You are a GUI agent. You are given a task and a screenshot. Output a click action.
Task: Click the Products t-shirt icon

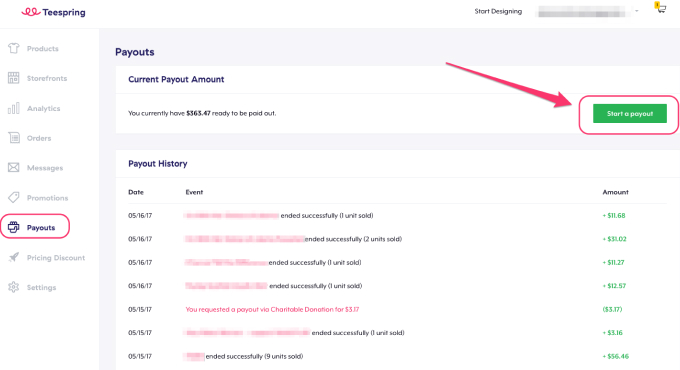click(x=13, y=48)
